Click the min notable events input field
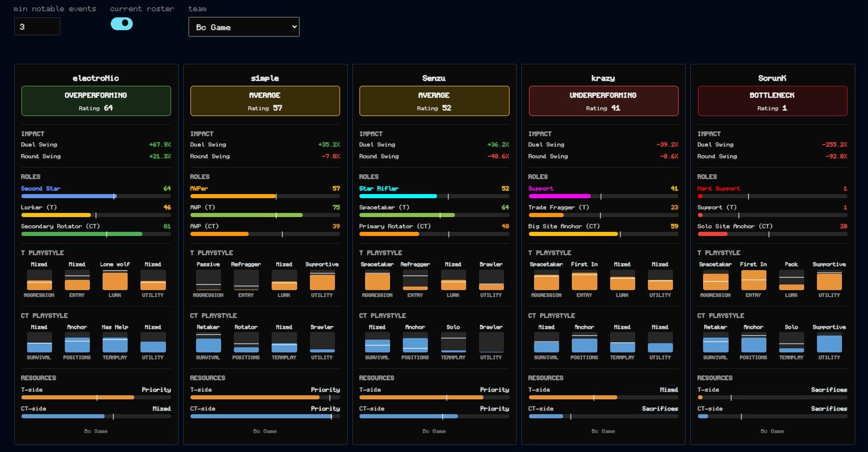Screen dimensions: 868x452 point(37,27)
